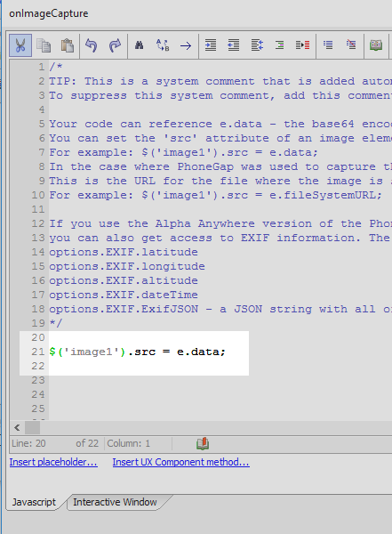
Task: Click the Cut scissors icon
Action: click(x=20, y=45)
